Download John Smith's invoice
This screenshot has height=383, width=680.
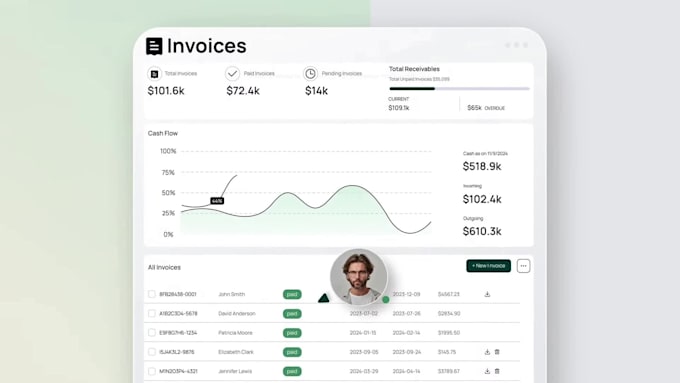point(487,294)
